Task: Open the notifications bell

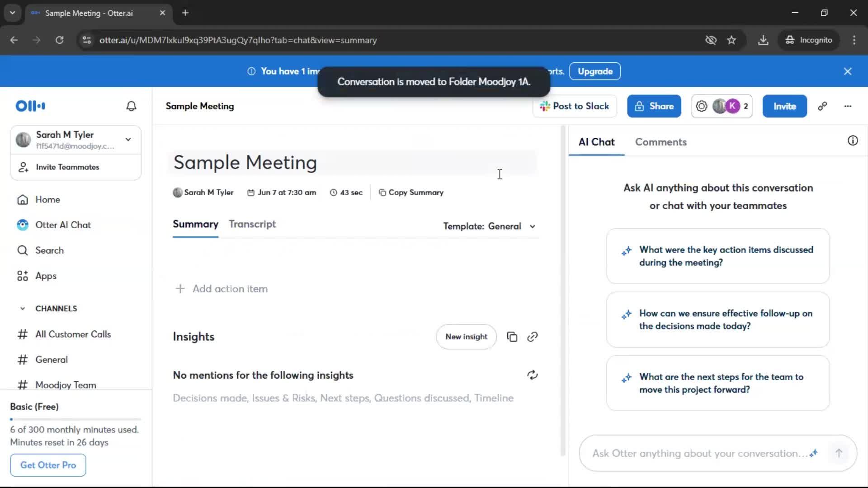Action: [x=131, y=106]
